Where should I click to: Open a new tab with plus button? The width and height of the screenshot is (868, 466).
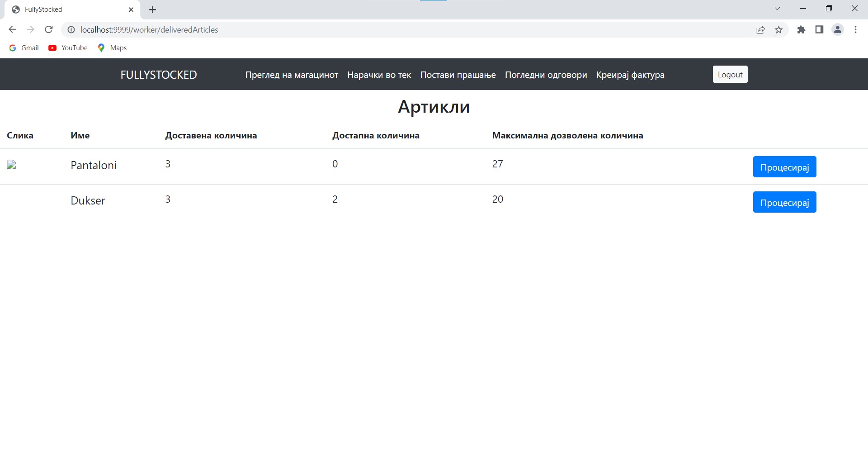153,10
